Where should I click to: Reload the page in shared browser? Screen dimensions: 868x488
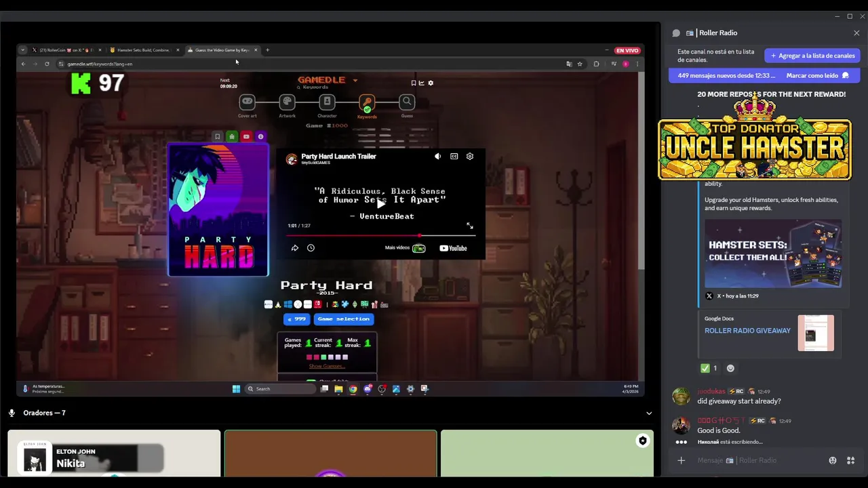click(x=47, y=64)
